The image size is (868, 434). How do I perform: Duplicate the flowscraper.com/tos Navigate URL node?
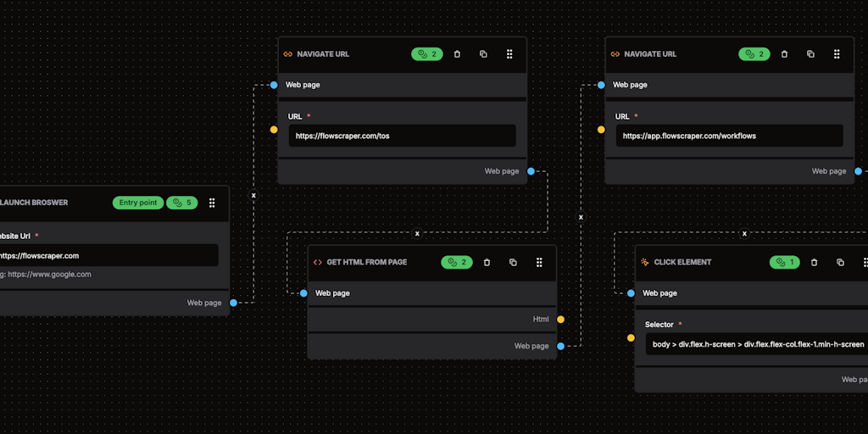483,54
